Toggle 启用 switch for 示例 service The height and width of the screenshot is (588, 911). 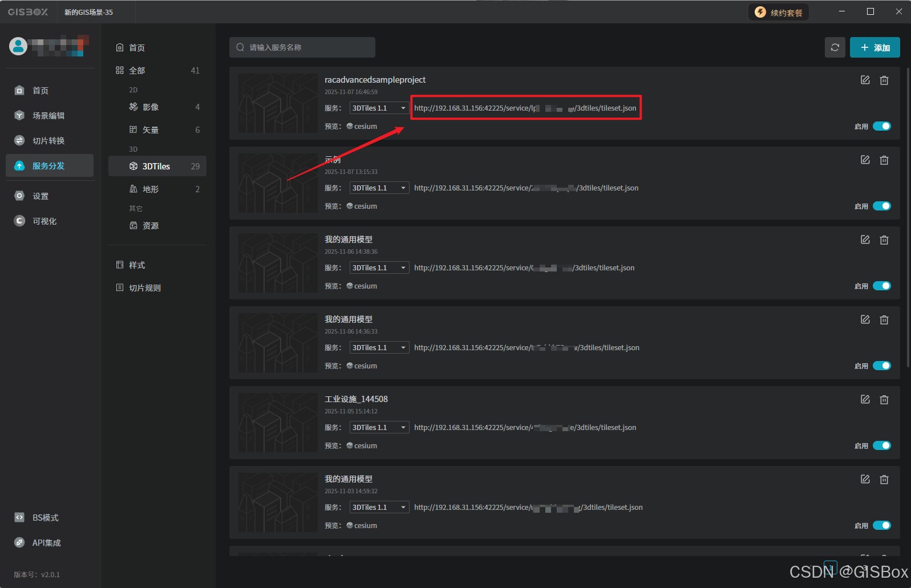[x=882, y=206]
